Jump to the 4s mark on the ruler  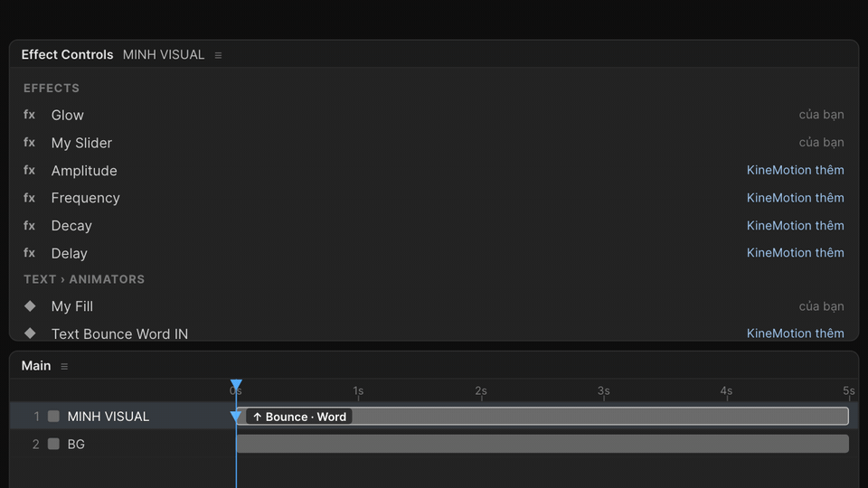(726, 391)
